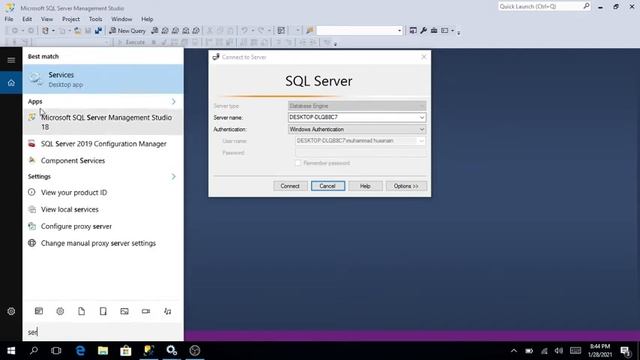640x360 pixels.
Task: Open Change manual proxy server settings
Action: 103,243
